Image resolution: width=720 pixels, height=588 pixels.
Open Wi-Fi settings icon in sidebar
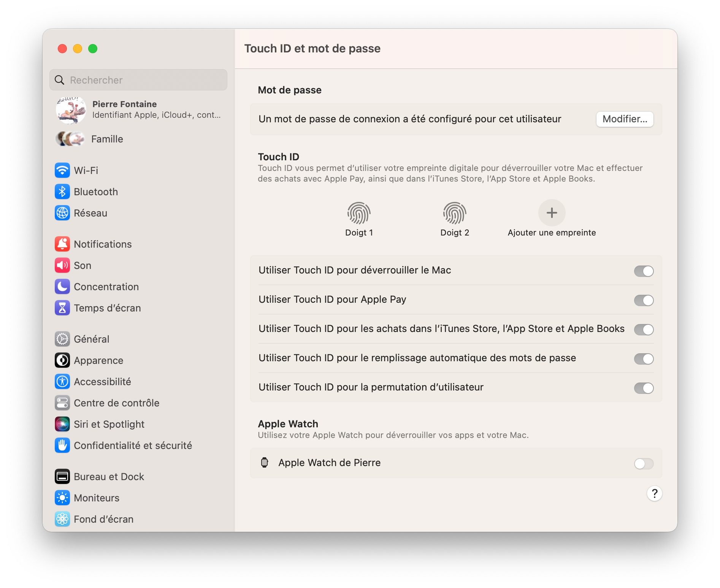pyautogui.click(x=62, y=170)
